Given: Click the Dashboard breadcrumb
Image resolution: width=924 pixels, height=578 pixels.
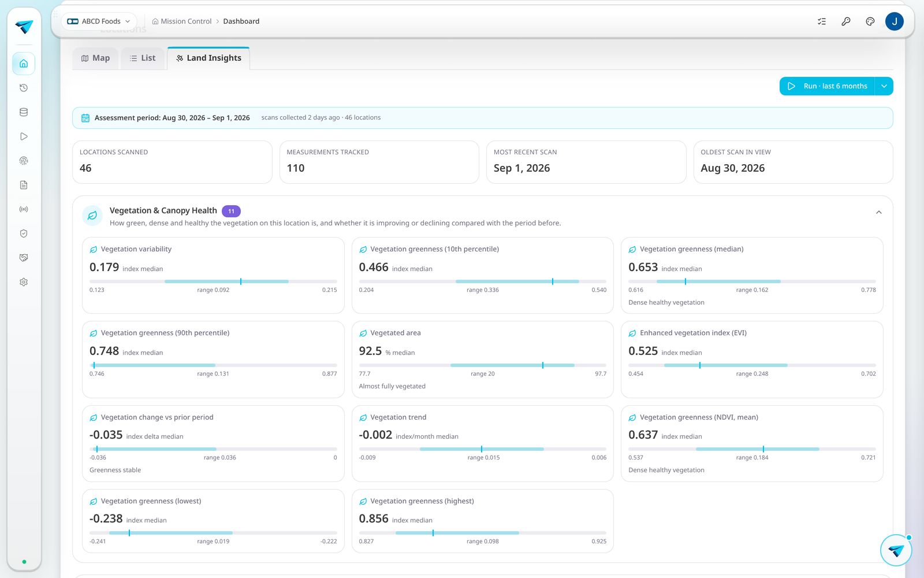Looking at the screenshot, I should click(x=241, y=21).
